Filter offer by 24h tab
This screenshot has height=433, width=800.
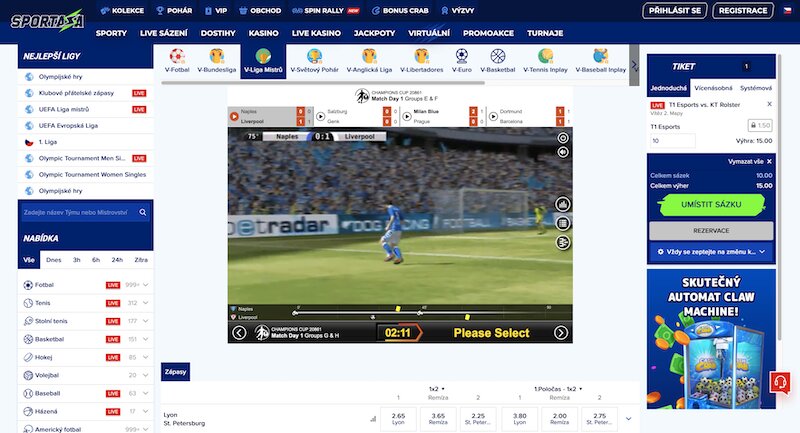[117, 260]
